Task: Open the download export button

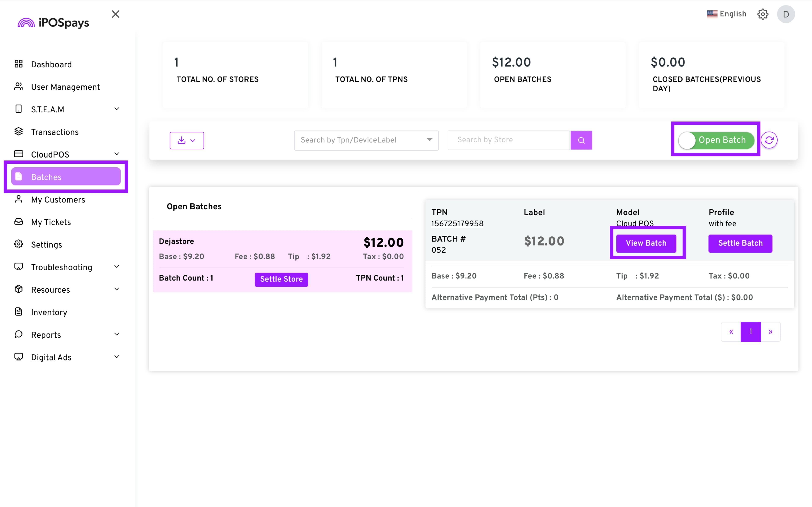Action: [x=187, y=140]
